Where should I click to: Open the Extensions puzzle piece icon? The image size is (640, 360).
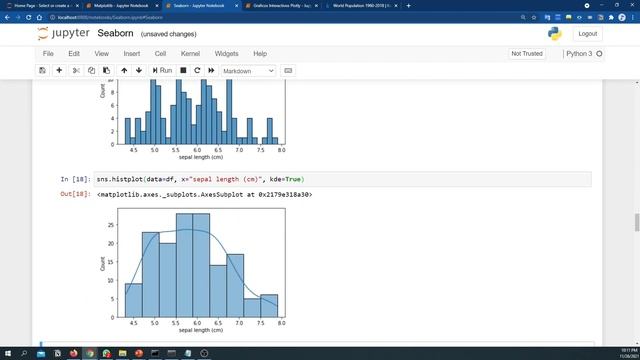coord(611,18)
